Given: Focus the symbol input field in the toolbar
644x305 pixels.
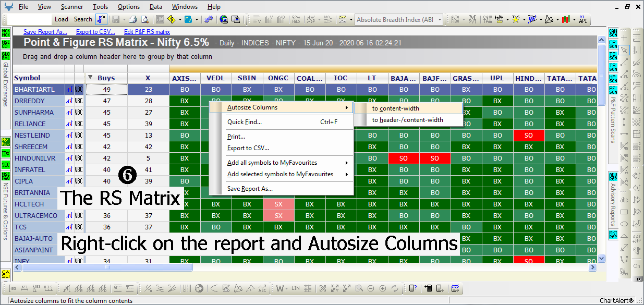Looking at the screenshot, I should (x=30, y=19).
